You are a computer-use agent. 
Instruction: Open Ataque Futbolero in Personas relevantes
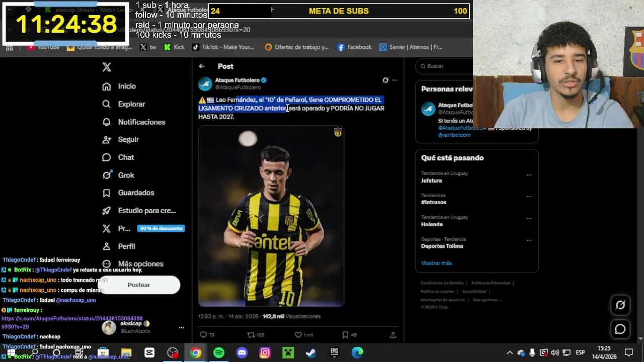click(x=455, y=105)
